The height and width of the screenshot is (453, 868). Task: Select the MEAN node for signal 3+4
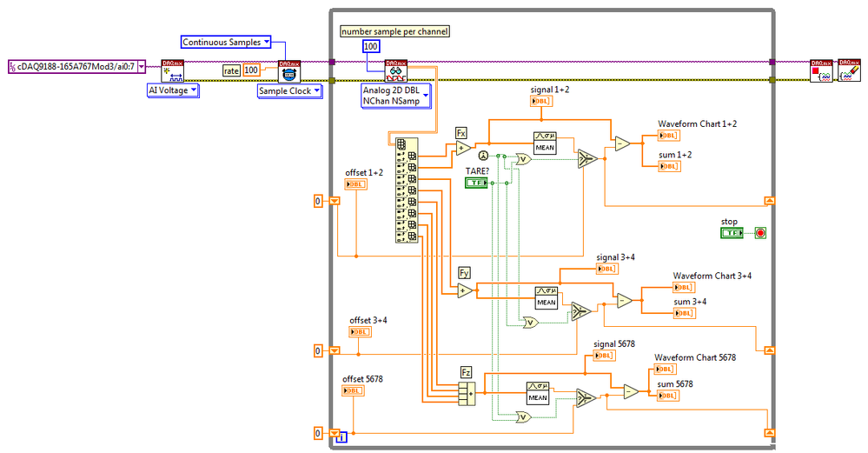[547, 297]
